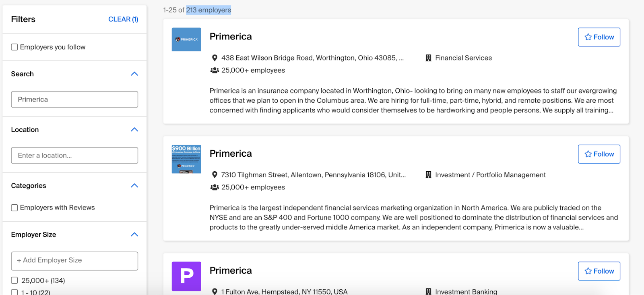Click the Filters panel heading
The height and width of the screenshot is (295, 644).
pyautogui.click(x=23, y=19)
